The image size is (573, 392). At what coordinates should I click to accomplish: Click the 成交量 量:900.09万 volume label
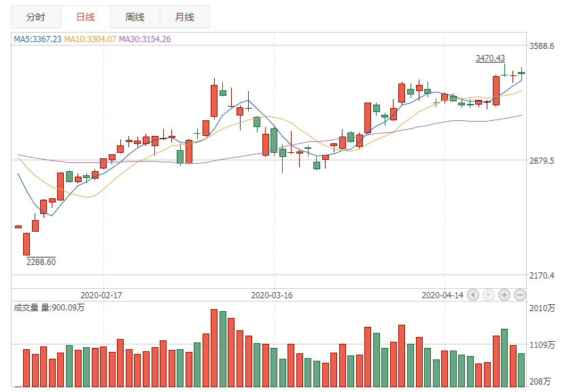pos(49,308)
